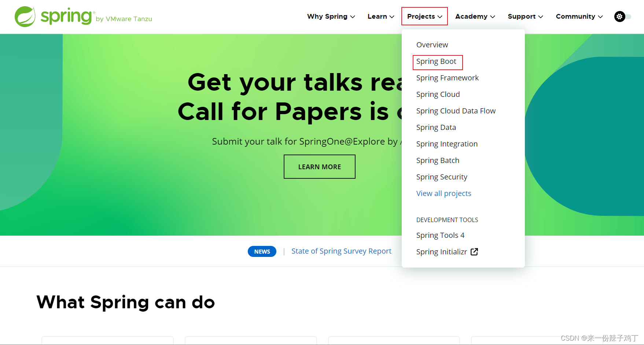Toggle the dark mode theme switch
The width and height of the screenshot is (644, 345).
(622, 17)
